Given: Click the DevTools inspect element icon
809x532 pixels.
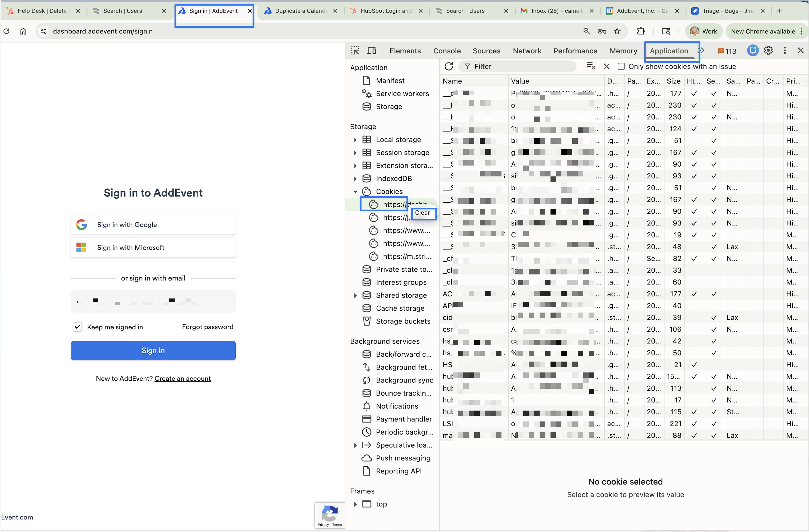Looking at the screenshot, I should 355,51.
